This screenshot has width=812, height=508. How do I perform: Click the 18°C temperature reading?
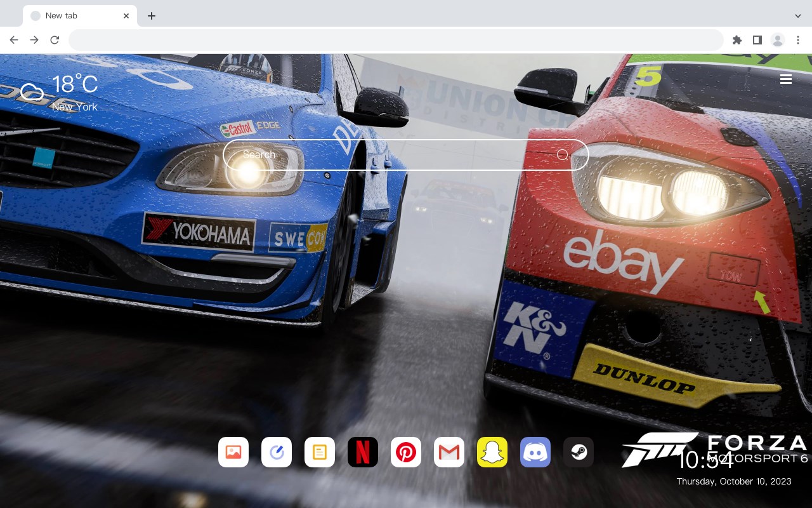point(75,84)
